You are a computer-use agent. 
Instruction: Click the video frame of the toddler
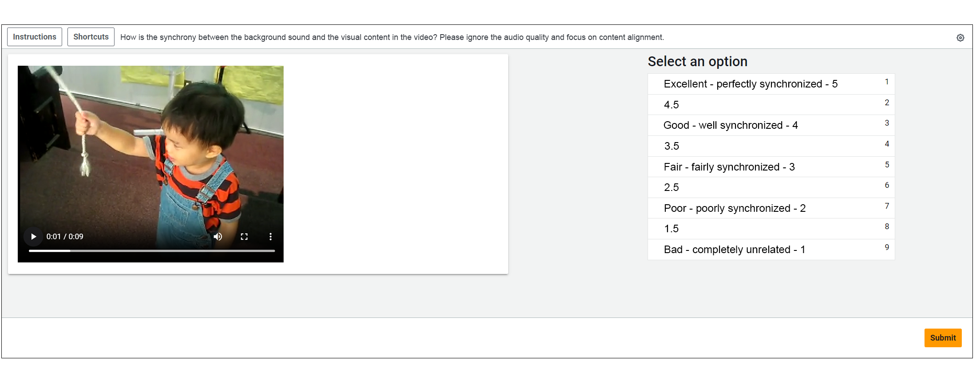point(150,147)
